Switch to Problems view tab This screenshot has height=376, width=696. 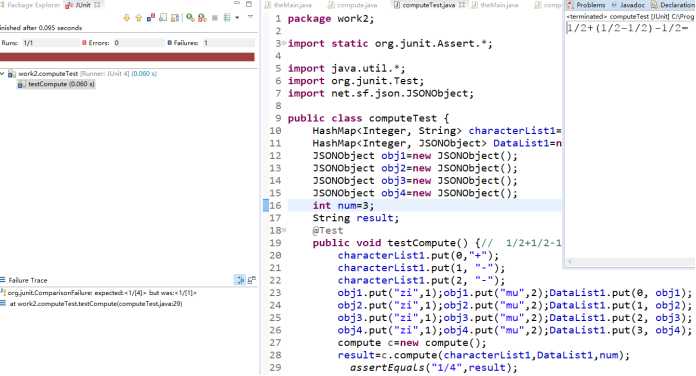click(x=587, y=5)
